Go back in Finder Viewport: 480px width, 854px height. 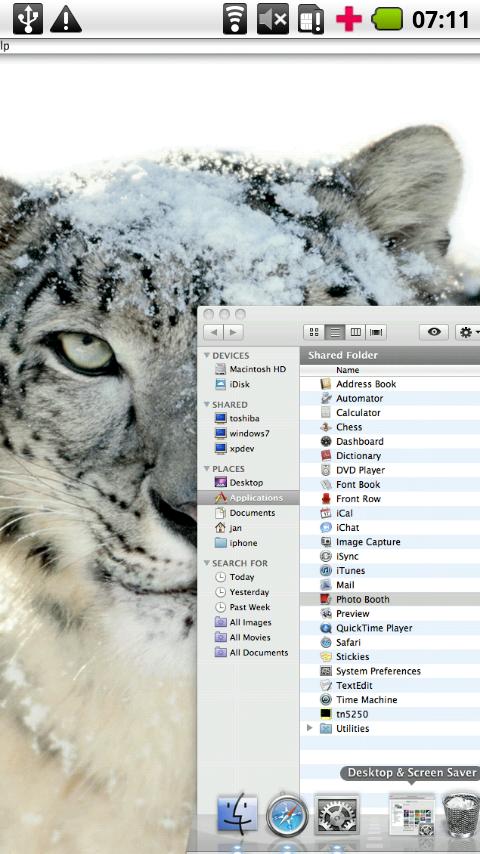[214, 332]
